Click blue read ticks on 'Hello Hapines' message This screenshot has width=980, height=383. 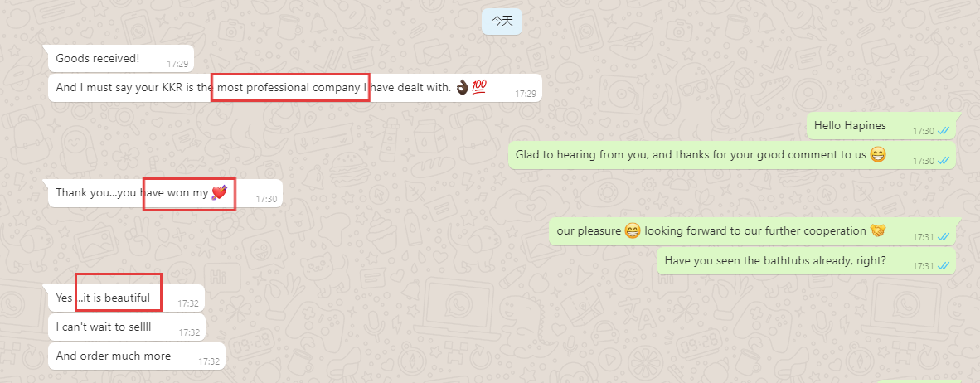click(944, 131)
